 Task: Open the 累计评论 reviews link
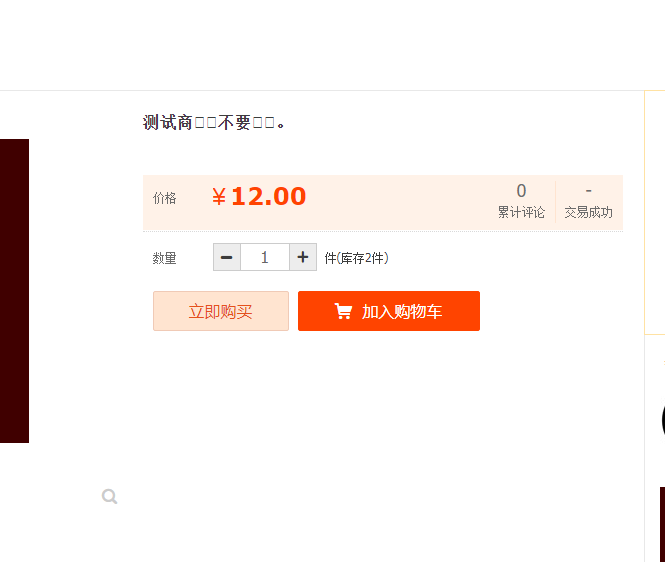[521, 212]
